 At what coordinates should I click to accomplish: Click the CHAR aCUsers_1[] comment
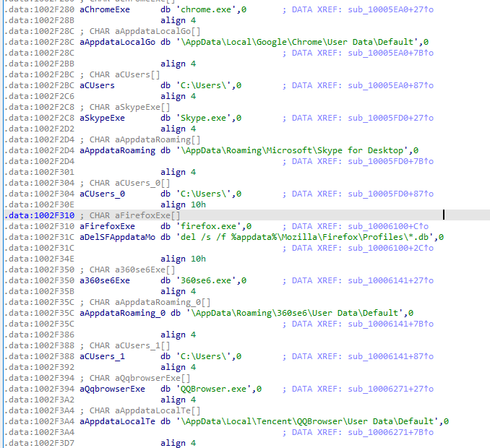click(130, 345)
